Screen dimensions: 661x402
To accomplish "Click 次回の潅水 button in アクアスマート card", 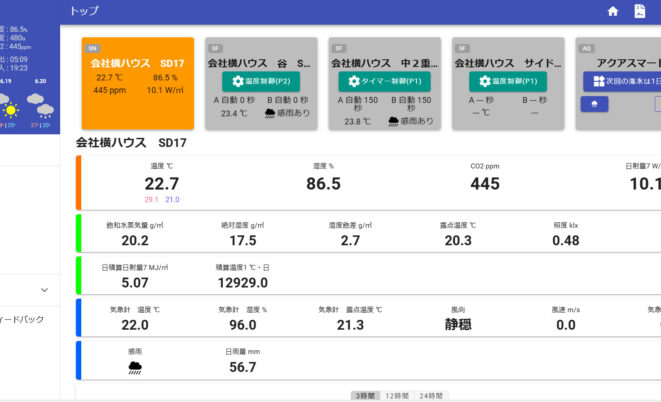I will (x=622, y=81).
